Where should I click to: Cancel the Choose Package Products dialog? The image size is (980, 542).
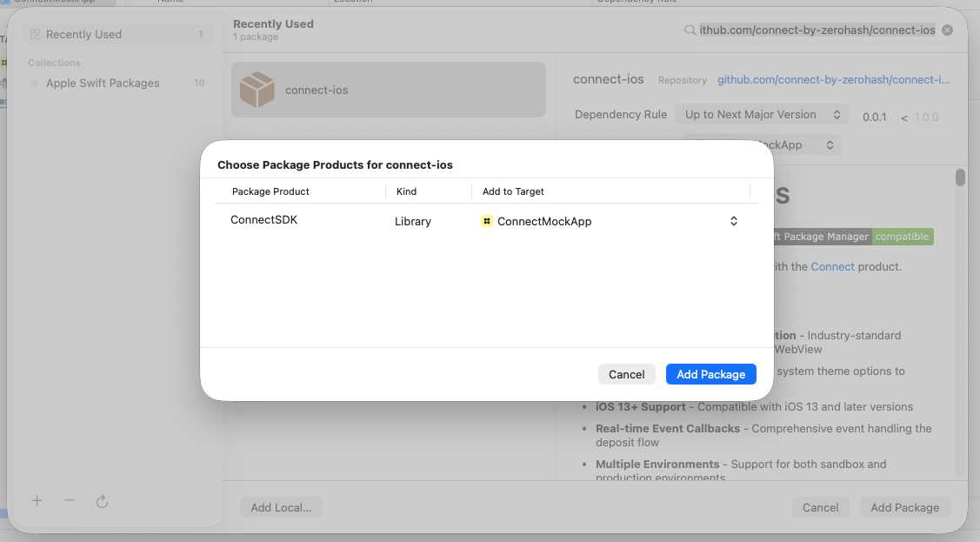tap(626, 374)
